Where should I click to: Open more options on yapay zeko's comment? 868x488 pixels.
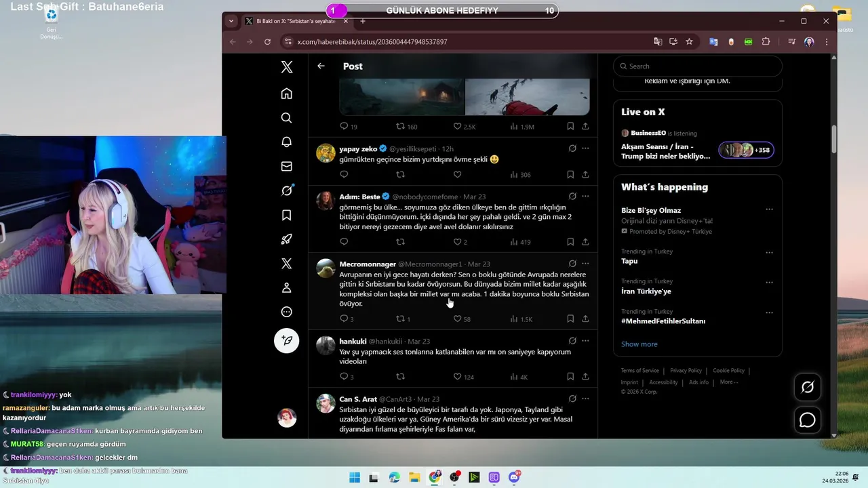point(585,148)
